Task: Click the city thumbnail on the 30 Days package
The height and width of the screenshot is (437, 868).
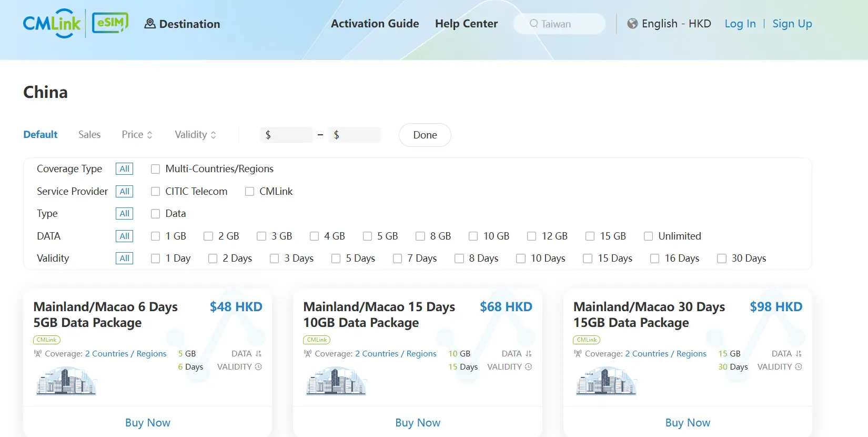Action: (606, 381)
